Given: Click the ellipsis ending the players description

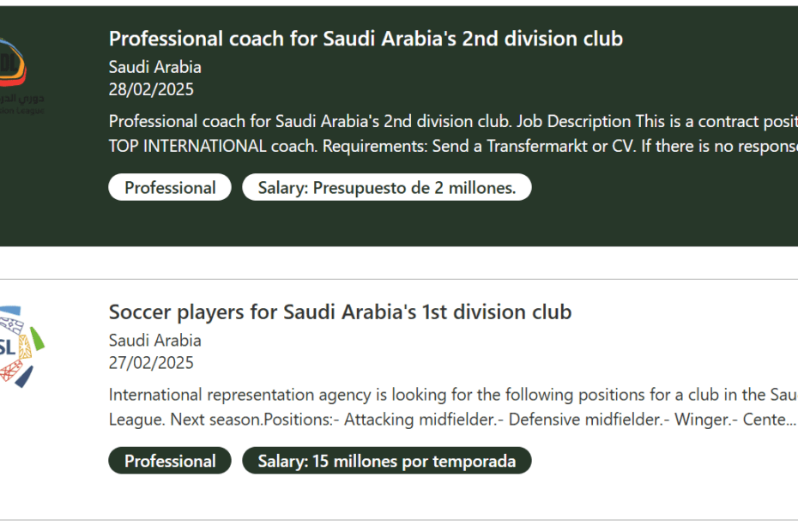Looking at the screenshot, I should (x=788, y=420).
